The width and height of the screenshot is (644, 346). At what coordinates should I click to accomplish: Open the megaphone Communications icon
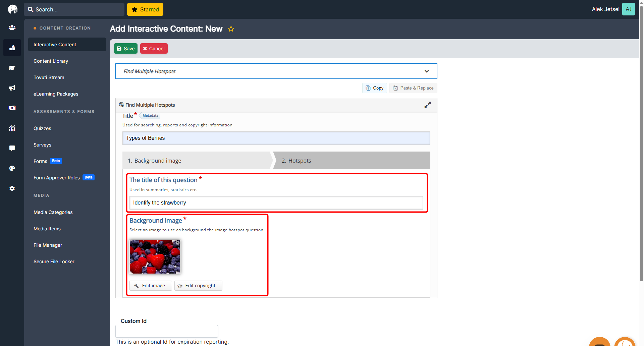(x=12, y=88)
